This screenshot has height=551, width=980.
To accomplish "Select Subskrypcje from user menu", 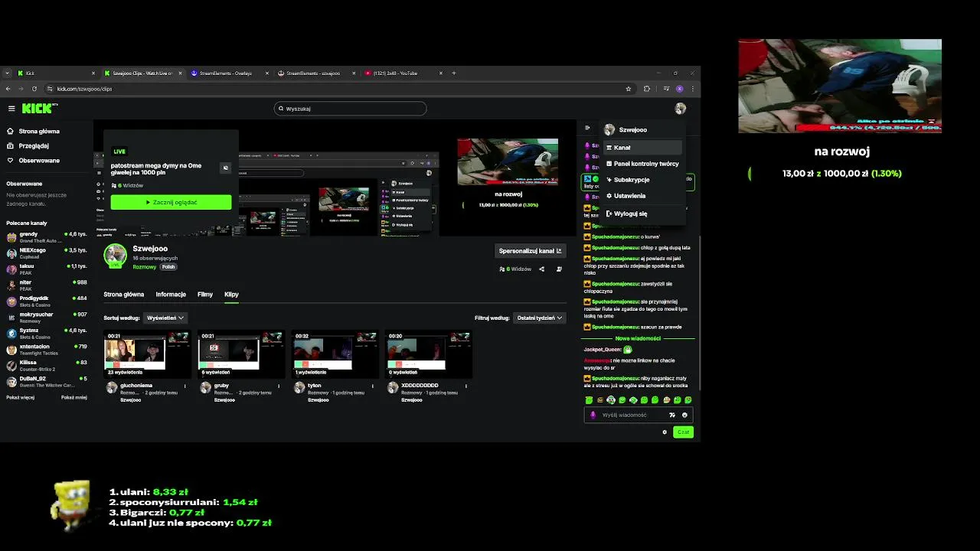I will [x=642, y=180].
